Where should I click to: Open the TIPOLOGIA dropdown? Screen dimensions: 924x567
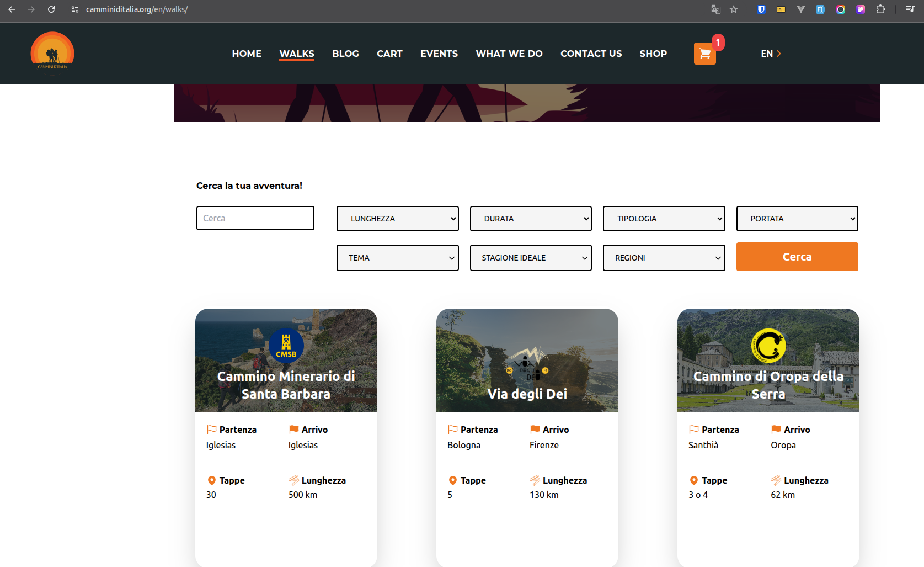click(664, 219)
